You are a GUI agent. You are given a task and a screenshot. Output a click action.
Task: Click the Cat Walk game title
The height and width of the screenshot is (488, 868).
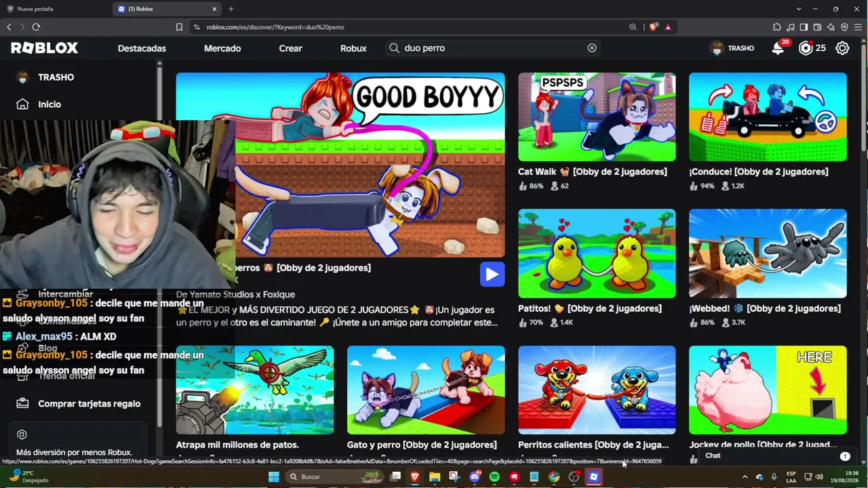(593, 171)
